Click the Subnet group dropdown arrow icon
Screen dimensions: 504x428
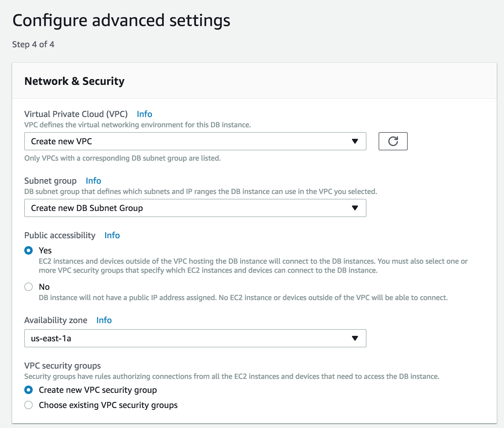click(x=355, y=208)
